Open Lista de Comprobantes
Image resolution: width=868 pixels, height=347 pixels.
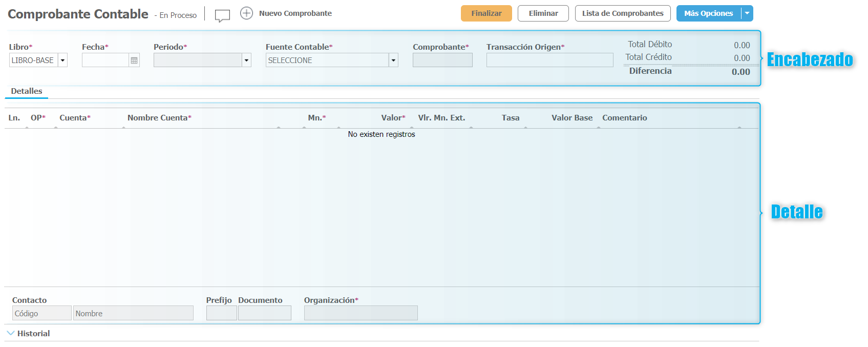(622, 13)
